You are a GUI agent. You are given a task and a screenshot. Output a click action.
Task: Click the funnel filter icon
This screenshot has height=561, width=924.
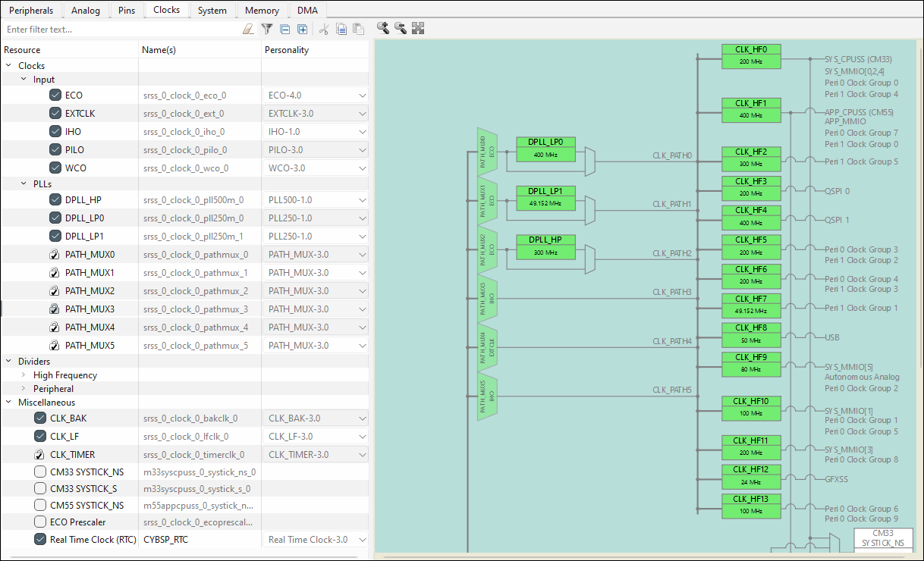(x=267, y=29)
